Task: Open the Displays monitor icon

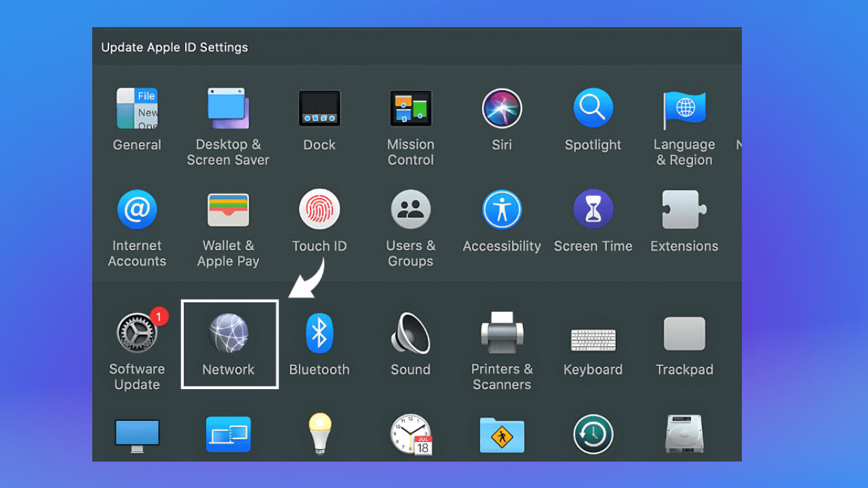Action: click(x=137, y=436)
